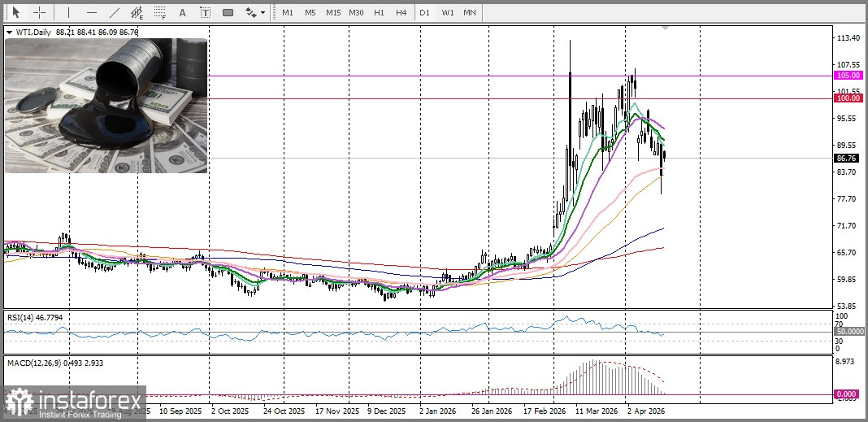The height and width of the screenshot is (422, 868).
Task: Click the text label tool
Action: pyautogui.click(x=205, y=12)
